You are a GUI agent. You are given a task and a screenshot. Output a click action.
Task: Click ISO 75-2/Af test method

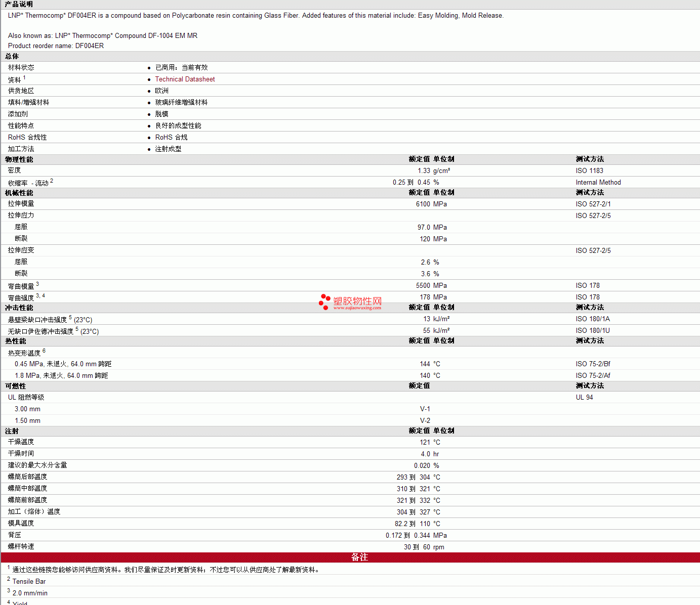point(593,376)
